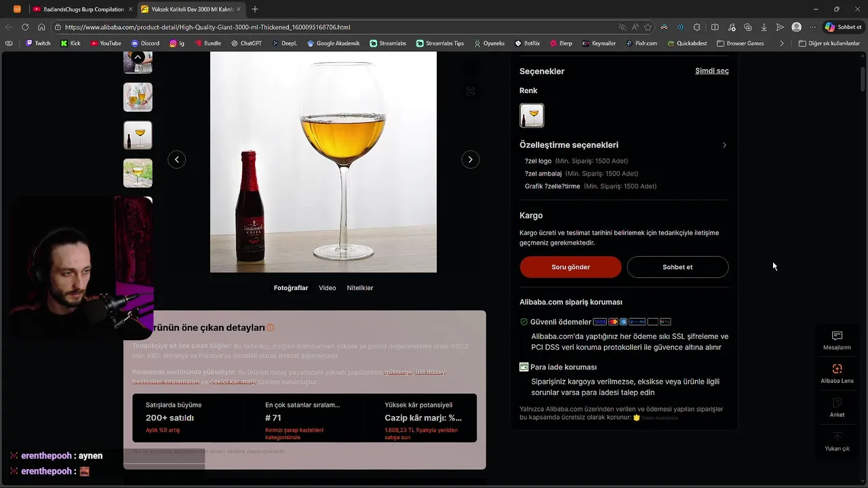Select thumbnail of glass on grass background
This screenshot has height=488, width=868.
coord(138,173)
